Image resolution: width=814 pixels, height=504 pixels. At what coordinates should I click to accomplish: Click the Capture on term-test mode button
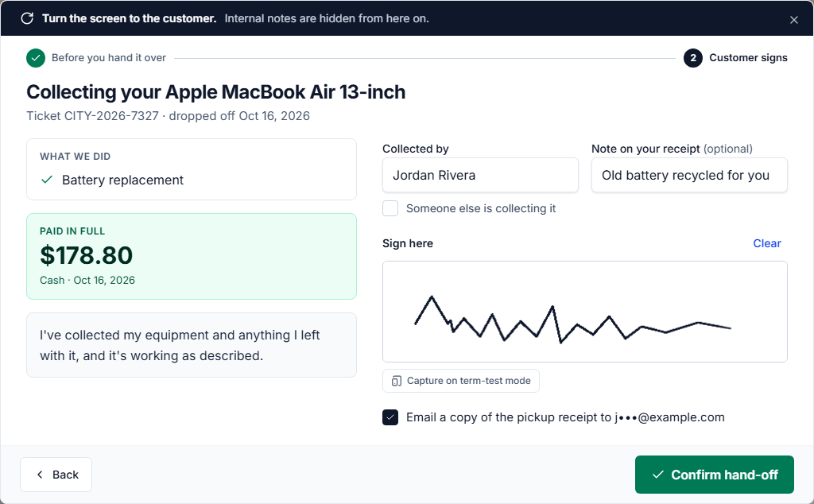click(461, 381)
